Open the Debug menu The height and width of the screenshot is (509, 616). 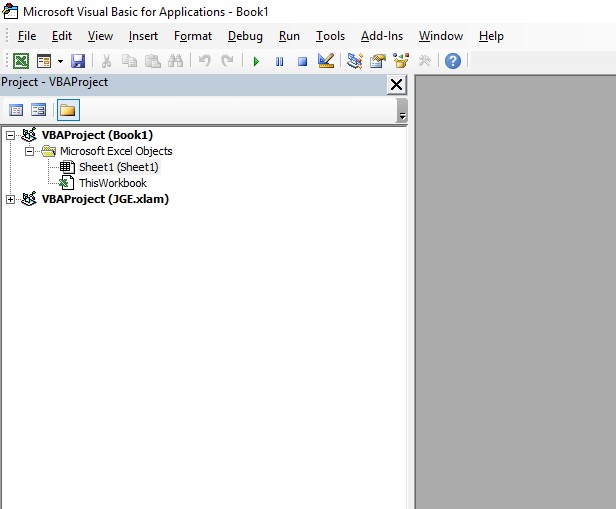(245, 36)
